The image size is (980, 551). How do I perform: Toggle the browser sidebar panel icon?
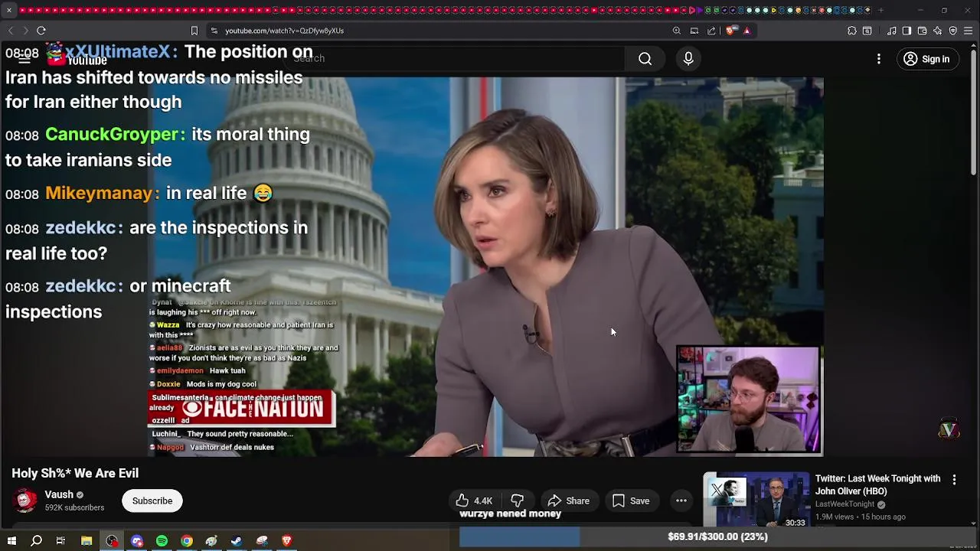point(907,31)
